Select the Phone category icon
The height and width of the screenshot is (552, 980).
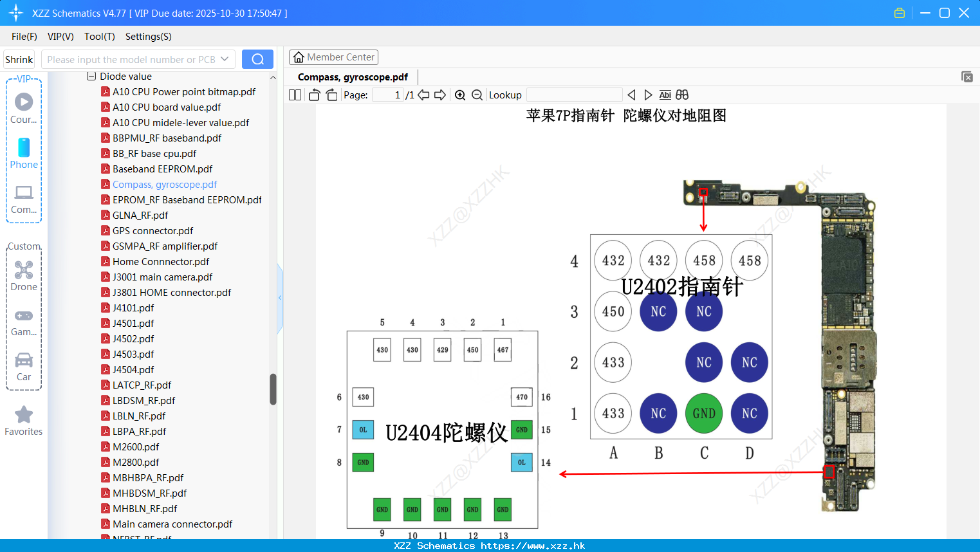24,147
